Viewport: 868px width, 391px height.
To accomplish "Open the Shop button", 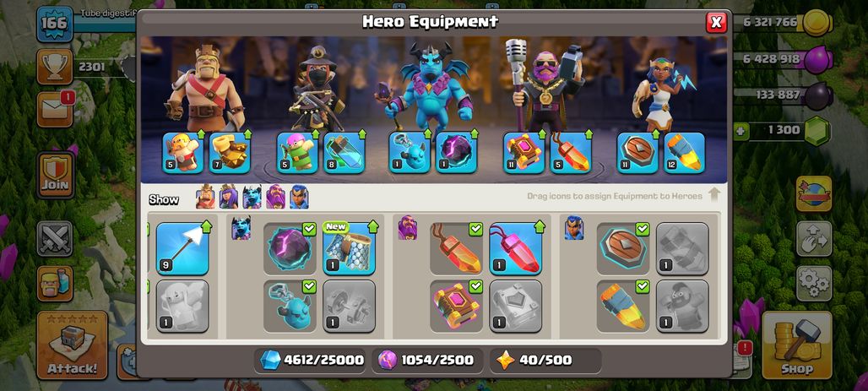I will tap(796, 345).
